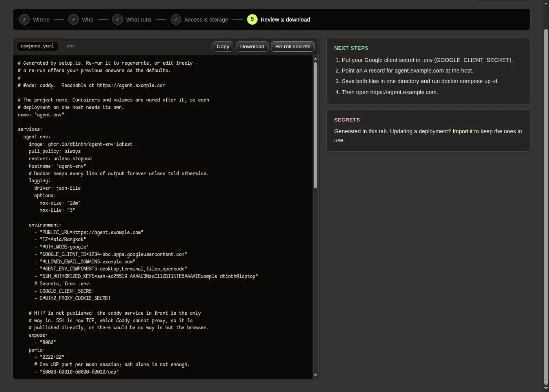Click the GOOGLE_CLIENT_ID environment line
Image resolution: width=549 pixels, height=392 pixels.
[x=111, y=254]
